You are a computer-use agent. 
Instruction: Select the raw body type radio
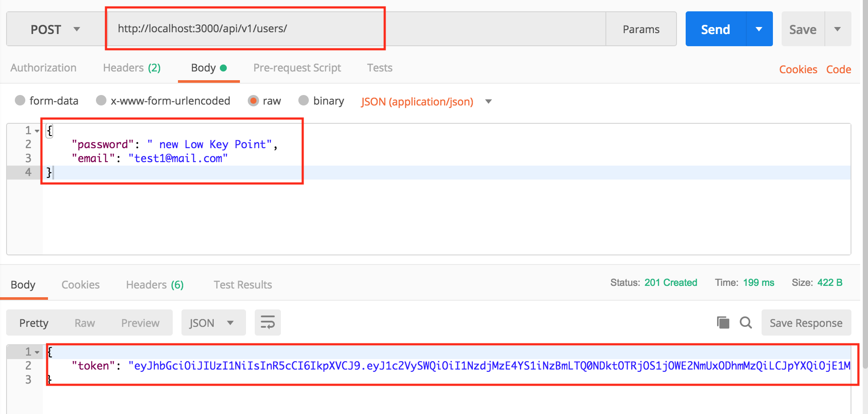[253, 101]
